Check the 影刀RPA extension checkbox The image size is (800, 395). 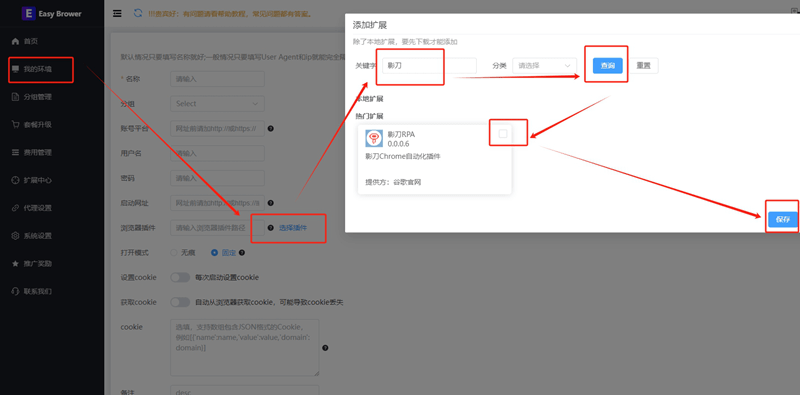pyautogui.click(x=503, y=134)
